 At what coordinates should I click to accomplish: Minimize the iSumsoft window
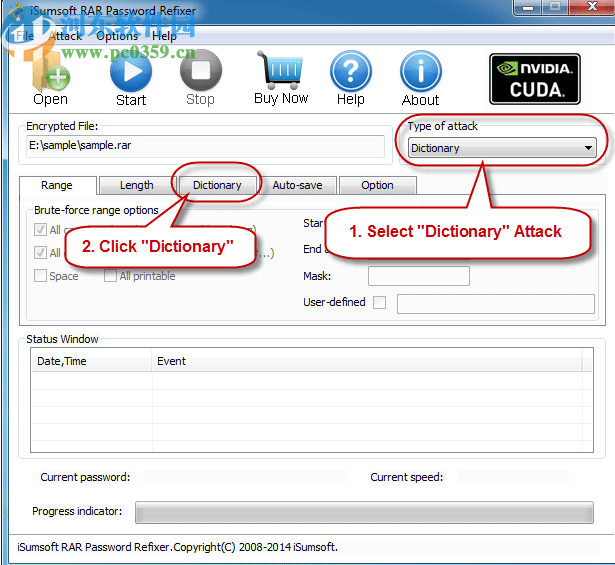click(x=528, y=7)
